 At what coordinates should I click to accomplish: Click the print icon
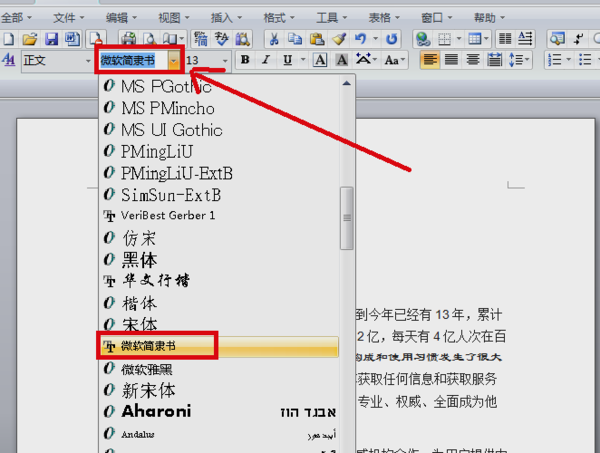(x=129, y=39)
